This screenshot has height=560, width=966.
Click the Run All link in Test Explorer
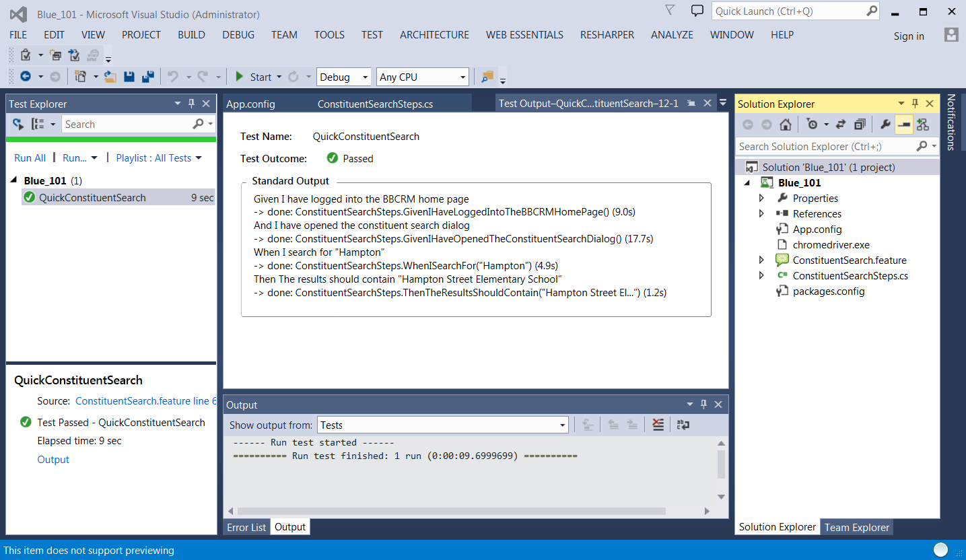(30, 158)
